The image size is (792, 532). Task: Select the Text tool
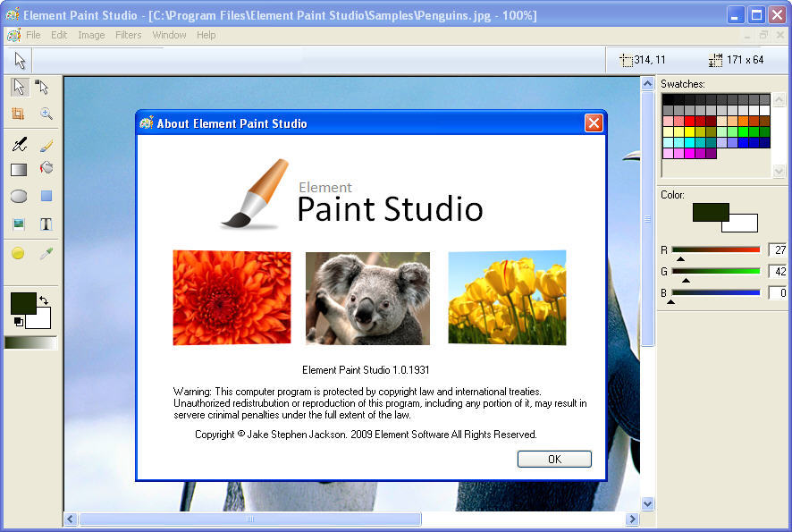pyautogui.click(x=46, y=223)
